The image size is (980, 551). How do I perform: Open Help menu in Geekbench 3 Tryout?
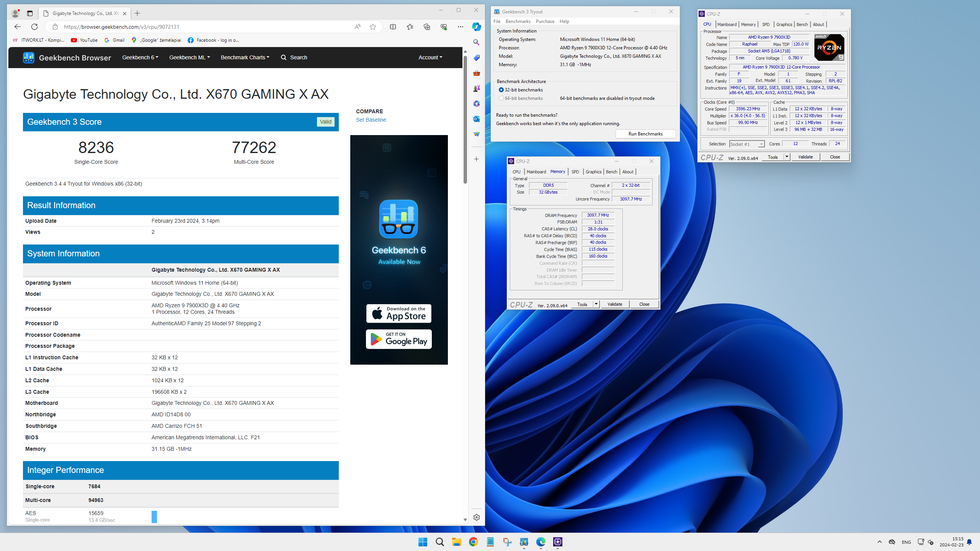pos(564,21)
